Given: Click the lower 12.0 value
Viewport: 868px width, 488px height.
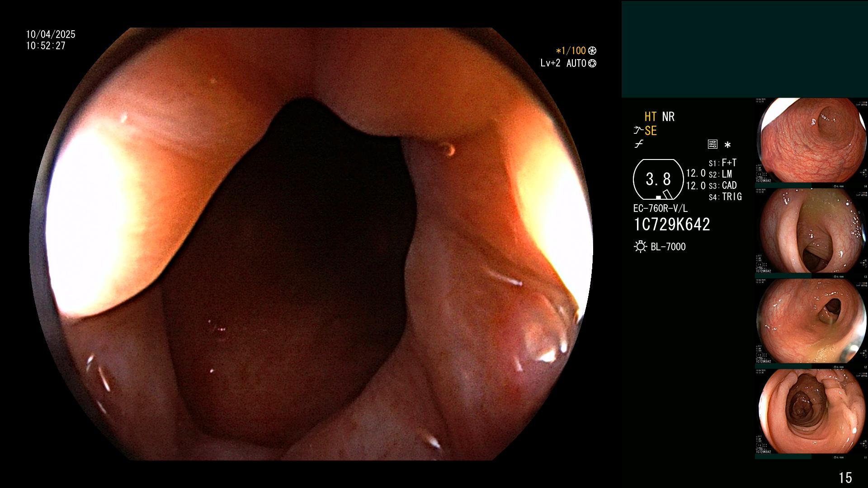Looking at the screenshot, I should tap(696, 186).
